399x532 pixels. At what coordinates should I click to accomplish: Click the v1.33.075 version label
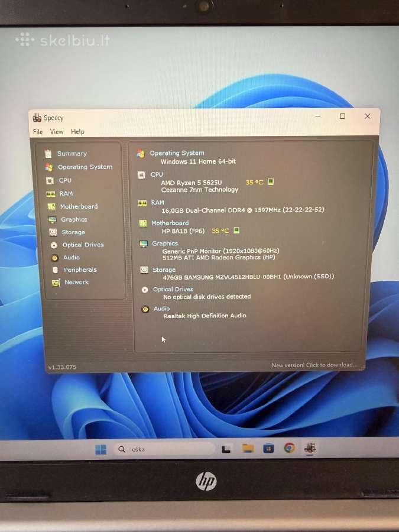point(62,367)
